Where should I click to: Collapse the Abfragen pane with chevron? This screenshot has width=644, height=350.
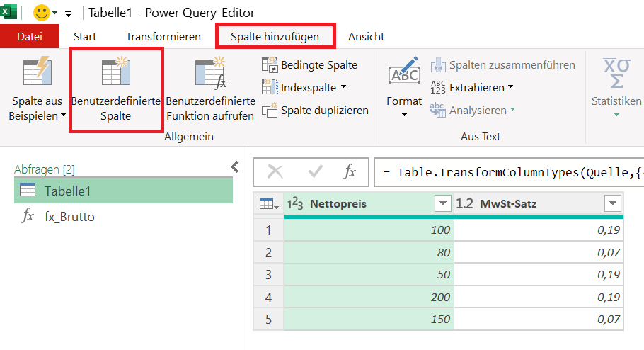click(x=235, y=167)
